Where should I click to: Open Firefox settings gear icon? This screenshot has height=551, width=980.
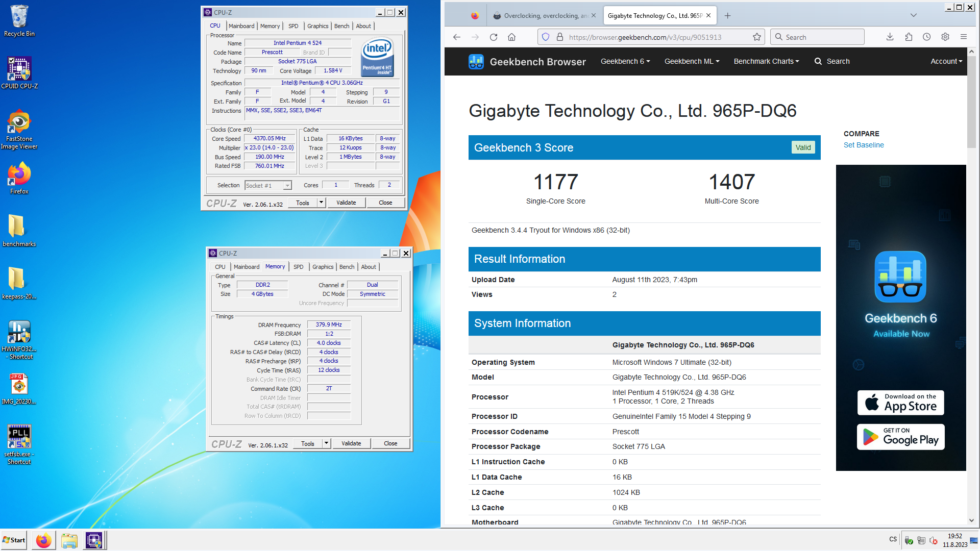[945, 37]
